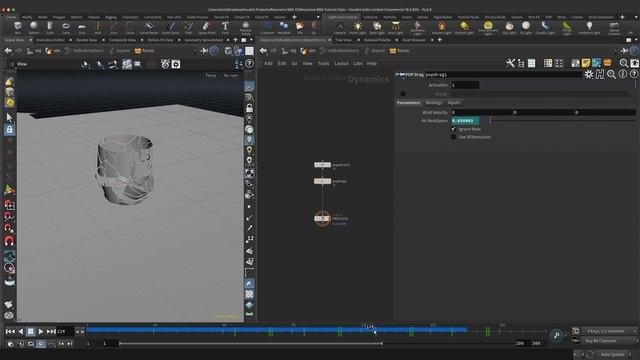This screenshot has height=360, width=640.
Task: Open the keys and channels dropdown
Action: [609, 331]
